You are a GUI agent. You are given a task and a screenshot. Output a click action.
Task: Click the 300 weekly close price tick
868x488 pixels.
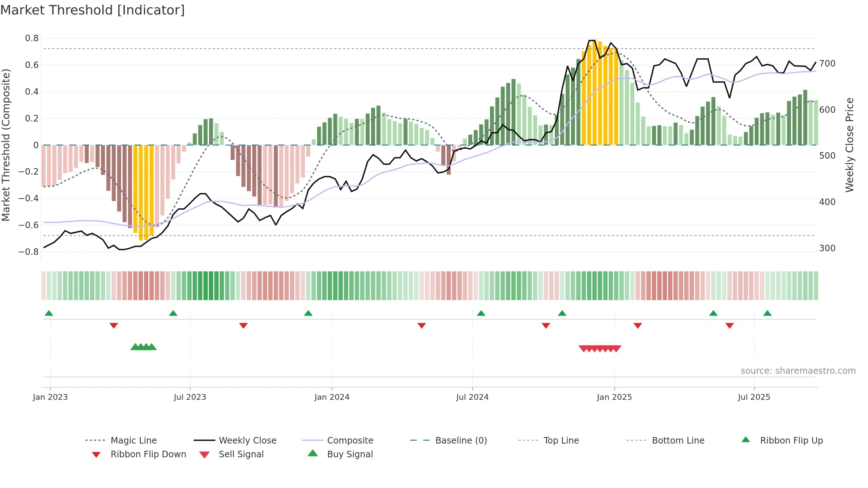pos(827,248)
